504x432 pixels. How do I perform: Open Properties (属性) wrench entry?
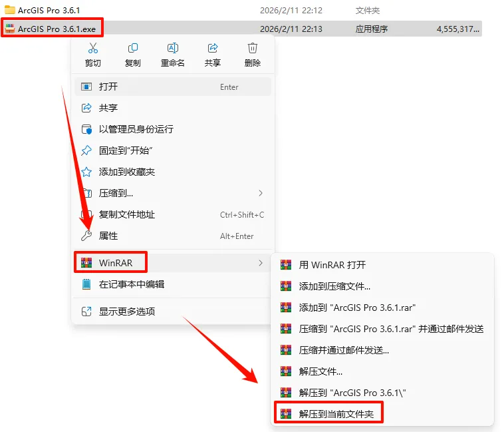[x=173, y=236]
